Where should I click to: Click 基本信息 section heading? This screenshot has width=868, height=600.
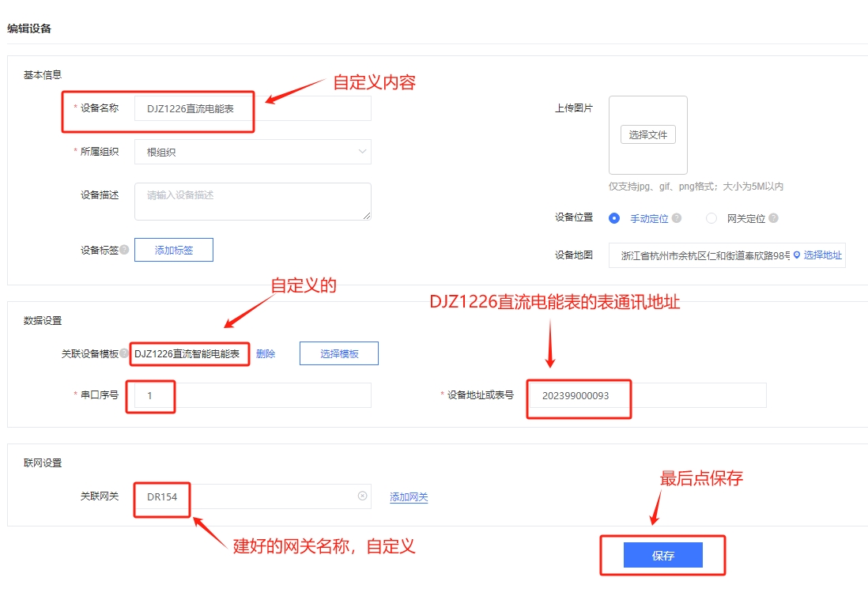point(43,75)
